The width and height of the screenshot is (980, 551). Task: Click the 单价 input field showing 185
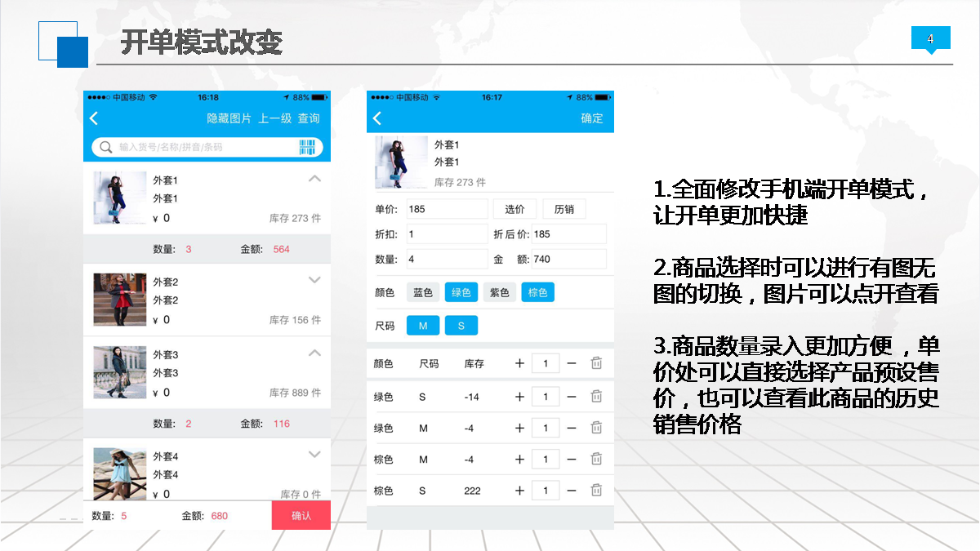click(x=446, y=209)
